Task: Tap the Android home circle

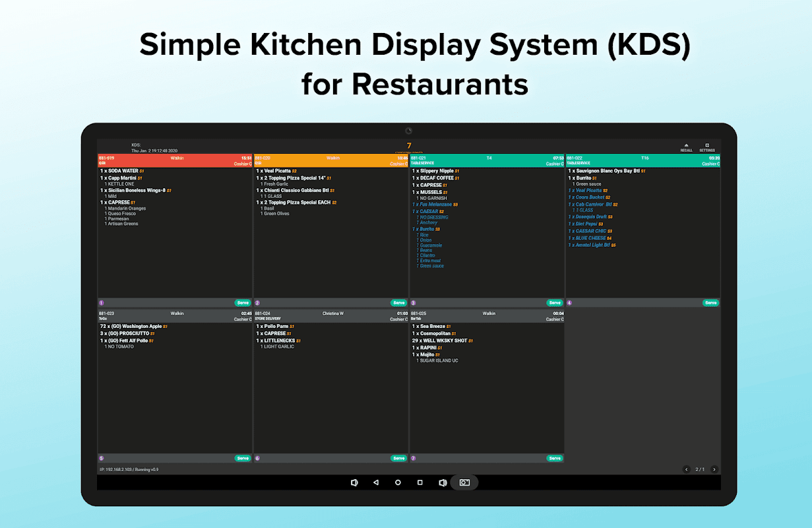Action: (398, 482)
